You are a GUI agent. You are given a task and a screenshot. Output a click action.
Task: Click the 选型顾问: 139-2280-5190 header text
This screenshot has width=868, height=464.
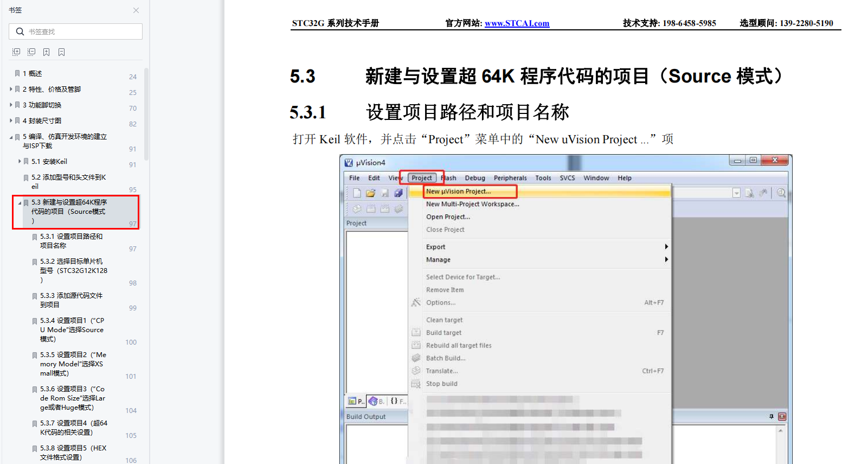786,23
